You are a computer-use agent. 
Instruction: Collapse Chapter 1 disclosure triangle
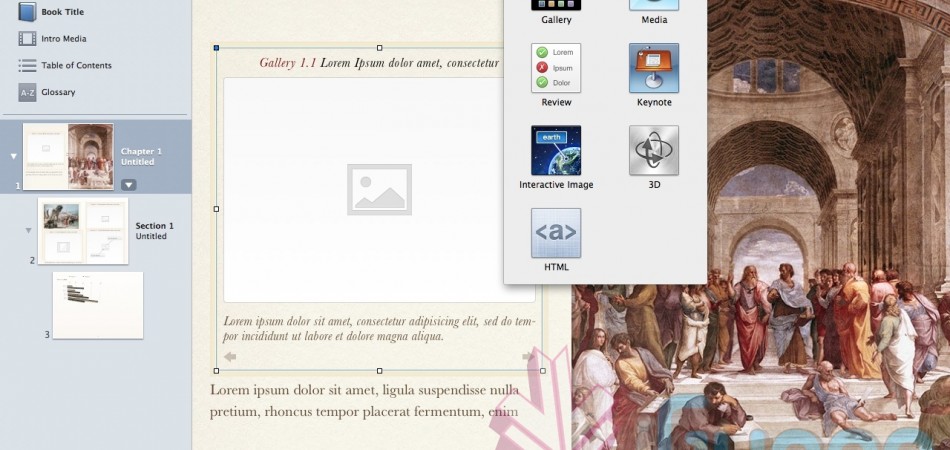(x=13, y=157)
